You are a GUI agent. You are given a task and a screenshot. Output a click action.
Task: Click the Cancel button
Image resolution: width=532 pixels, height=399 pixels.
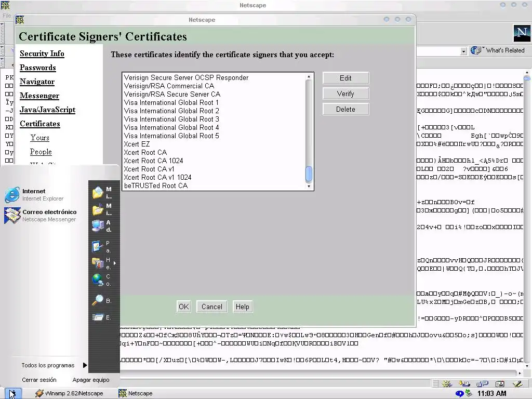click(212, 307)
